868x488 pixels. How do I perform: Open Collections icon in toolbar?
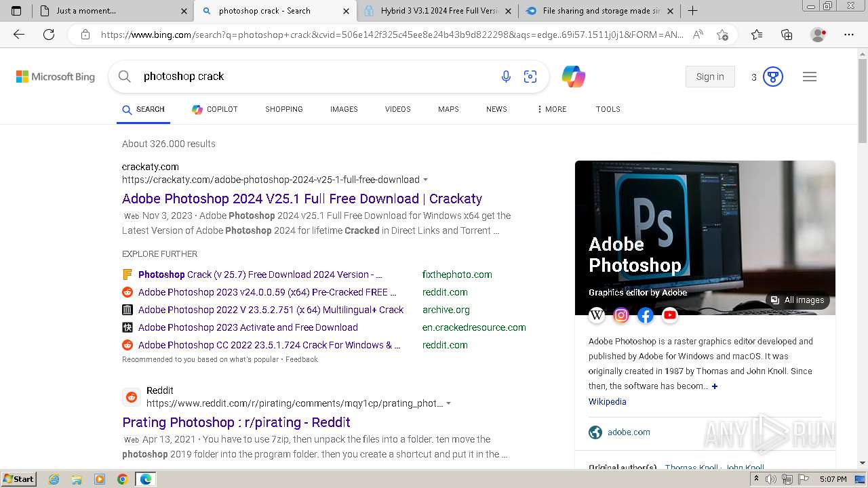point(787,35)
